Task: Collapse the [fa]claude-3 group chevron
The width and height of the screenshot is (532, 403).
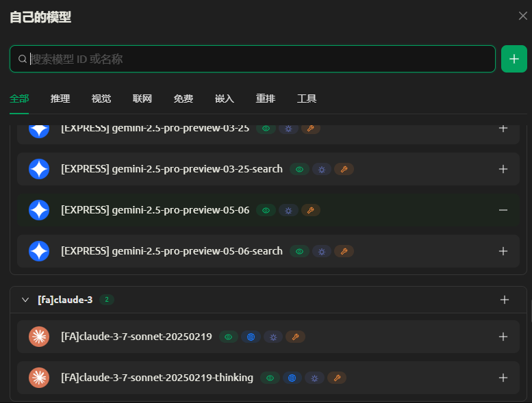Action: [25, 300]
